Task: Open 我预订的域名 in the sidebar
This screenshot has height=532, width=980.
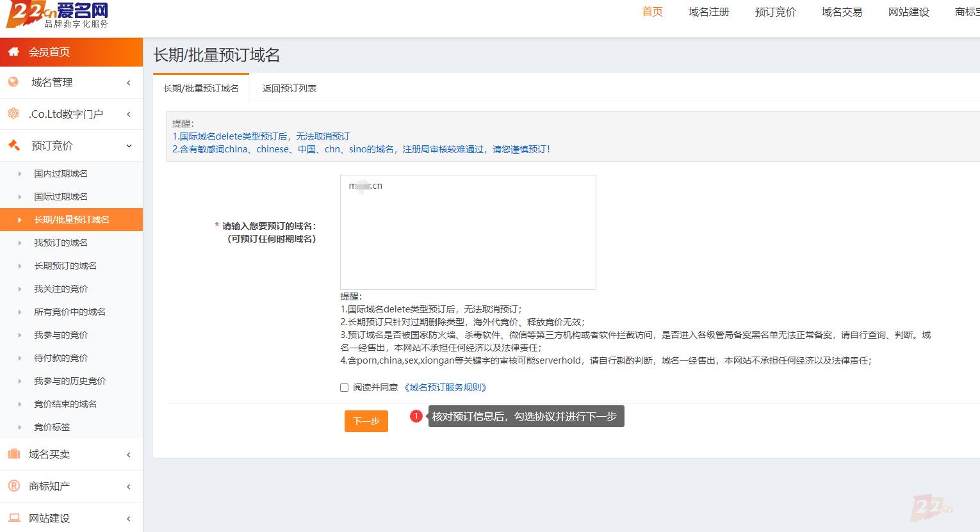Action: click(x=61, y=243)
